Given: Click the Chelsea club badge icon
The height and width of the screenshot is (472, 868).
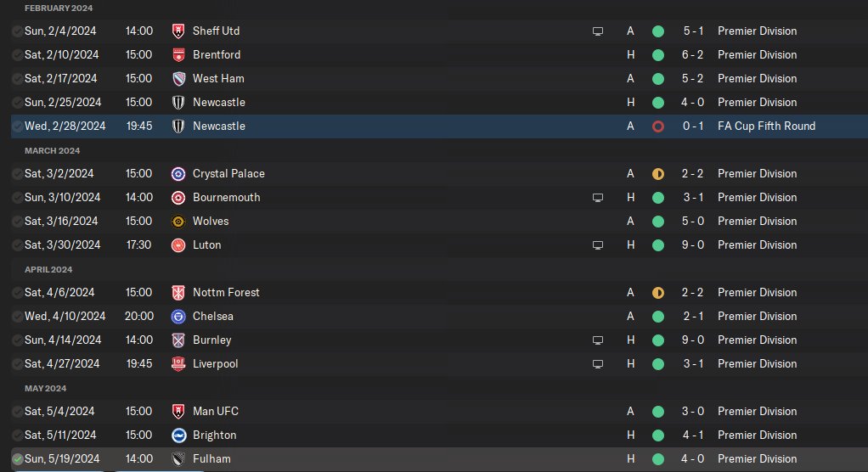Looking at the screenshot, I should [x=178, y=317].
